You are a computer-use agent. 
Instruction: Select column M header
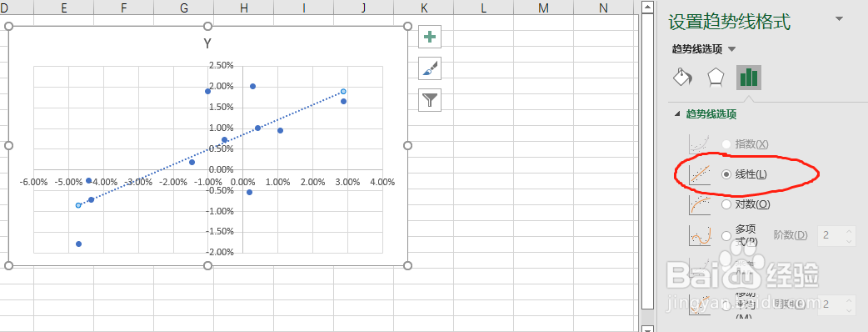pos(544,8)
